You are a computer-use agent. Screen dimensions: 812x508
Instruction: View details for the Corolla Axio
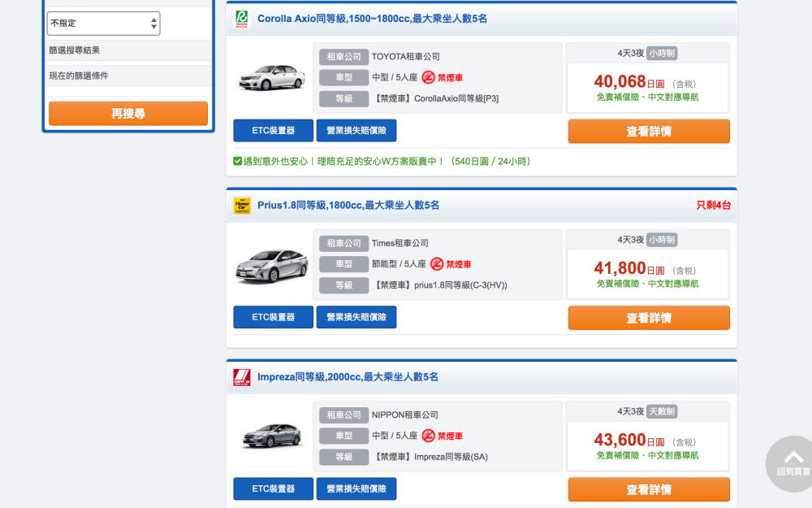click(648, 131)
